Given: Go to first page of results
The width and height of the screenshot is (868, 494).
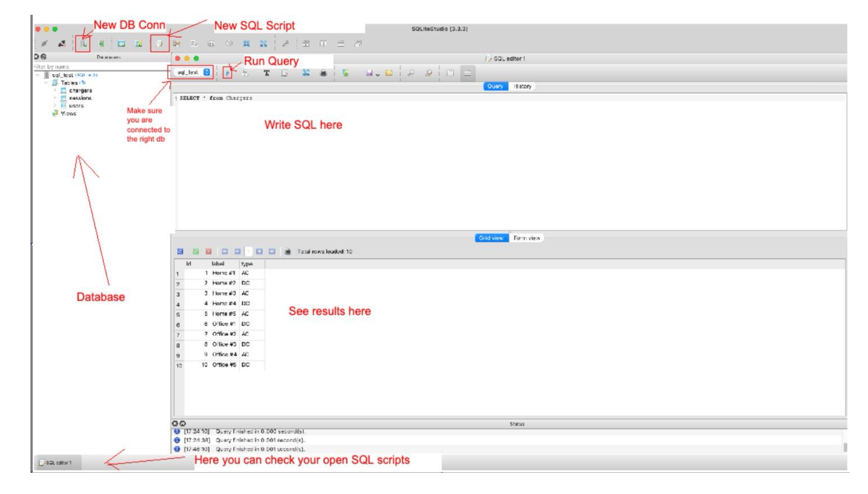Looking at the screenshot, I should [225, 251].
